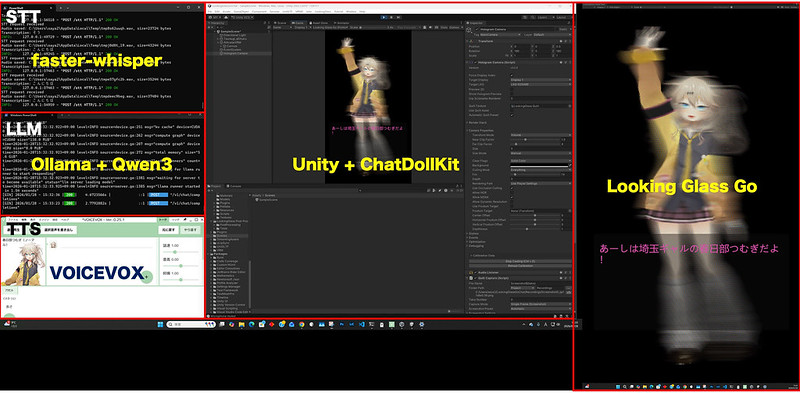The height and width of the screenshot is (393, 800).
Task: Switch to the Animator tab
Action: click(x=343, y=23)
